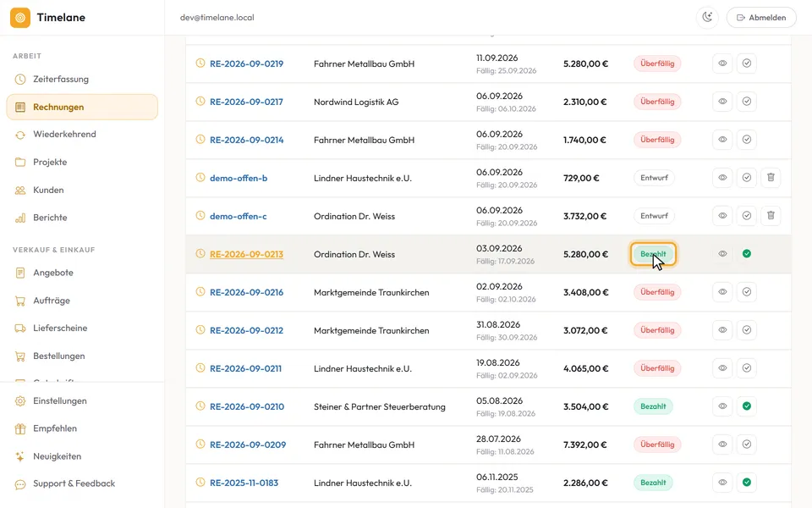Mark invoice RE-2026-09-0219 as paid
Screen dimensions: 812x508
point(747,63)
